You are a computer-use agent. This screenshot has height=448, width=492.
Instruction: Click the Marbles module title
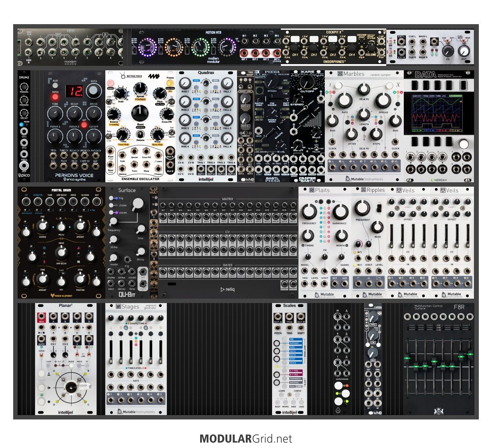coord(354,74)
